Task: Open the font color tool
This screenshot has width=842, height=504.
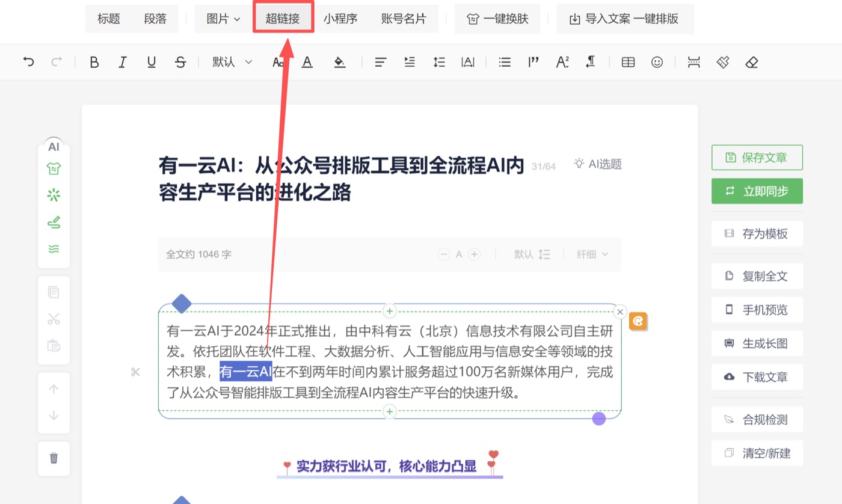Action: pos(307,61)
